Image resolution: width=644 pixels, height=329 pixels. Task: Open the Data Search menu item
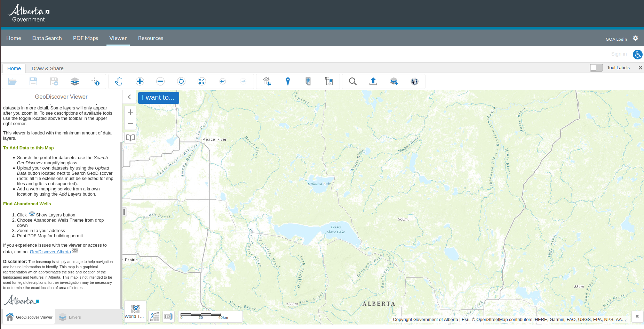(x=47, y=38)
